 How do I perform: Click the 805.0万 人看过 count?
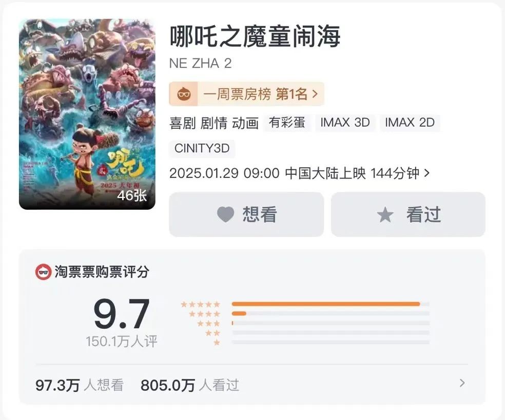(x=190, y=385)
